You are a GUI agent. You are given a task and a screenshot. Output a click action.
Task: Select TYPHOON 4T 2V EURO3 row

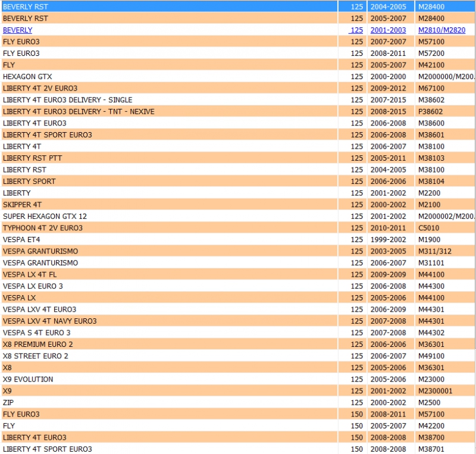pyautogui.click(x=238, y=228)
